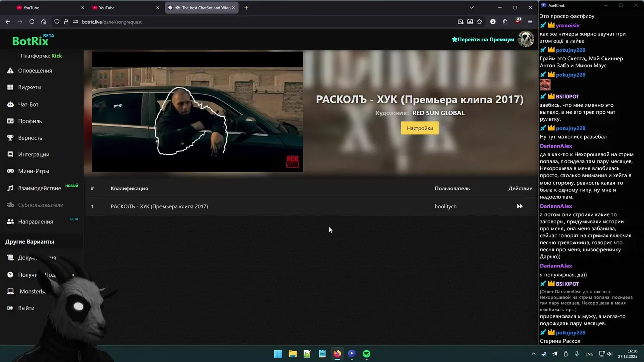The image size is (644, 362).
Task: Open File Explorer from the taskbar
Action: [x=292, y=354]
